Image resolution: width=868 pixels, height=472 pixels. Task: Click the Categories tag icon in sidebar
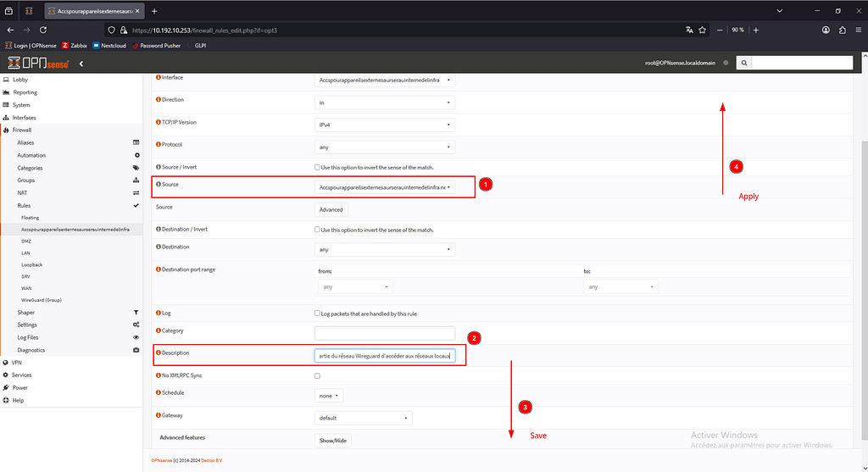(x=136, y=168)
